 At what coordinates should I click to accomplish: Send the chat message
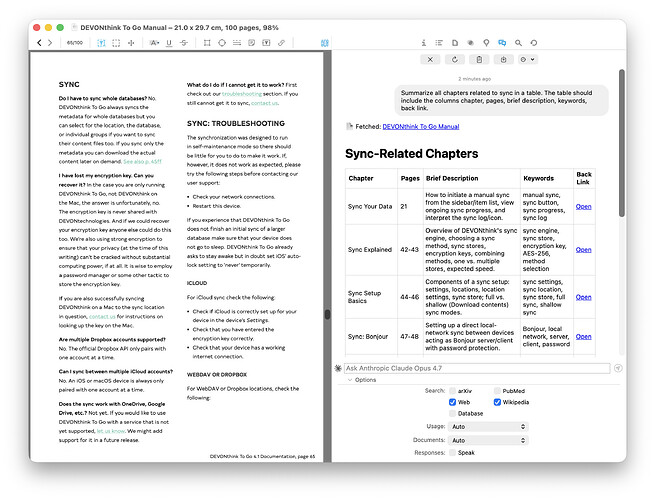pyautogui.click(x=618, y=368)
